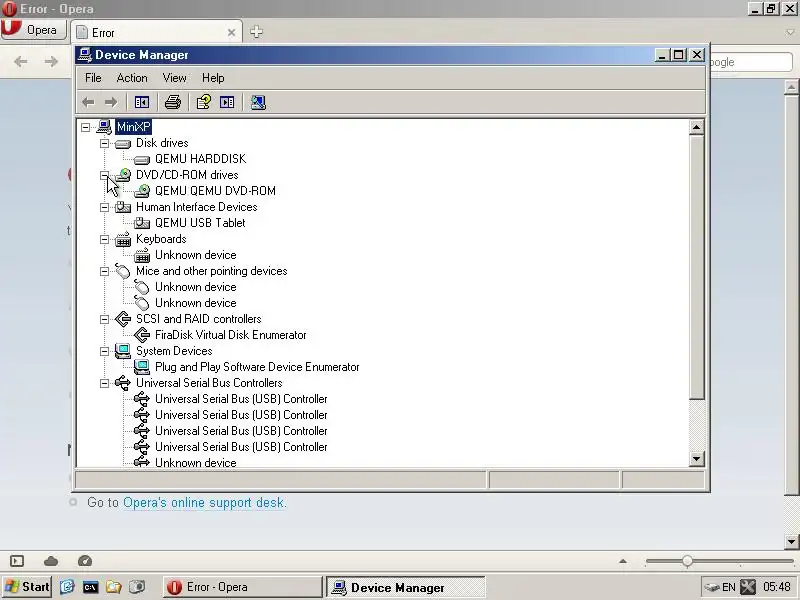Collapse the Human Interface Devices node

pos(104,207)
